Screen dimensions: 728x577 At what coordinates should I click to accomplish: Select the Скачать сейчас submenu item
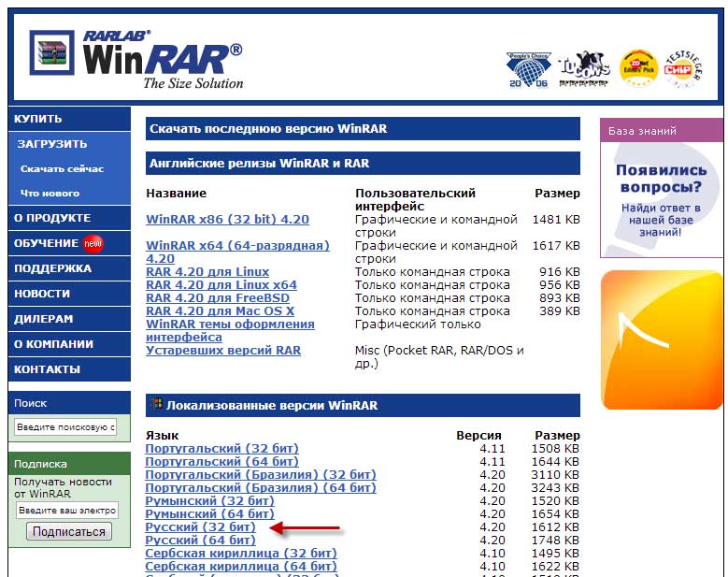(62, 168)
